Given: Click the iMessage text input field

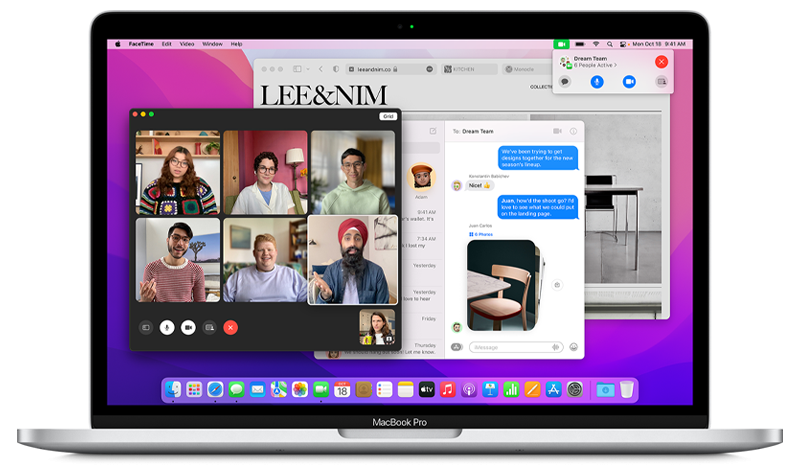Looking at the screenshot, I should pos(516,347).
